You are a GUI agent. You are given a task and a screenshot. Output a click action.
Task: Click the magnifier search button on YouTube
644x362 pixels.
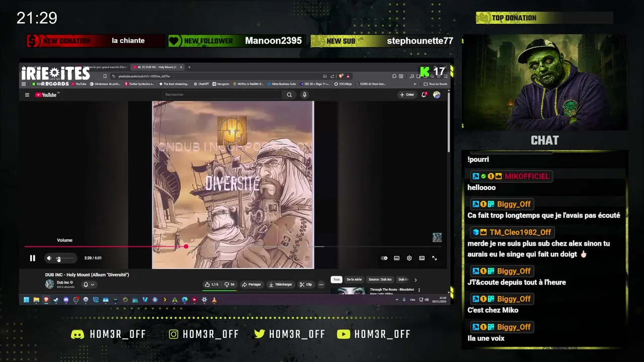click(289, 95)
